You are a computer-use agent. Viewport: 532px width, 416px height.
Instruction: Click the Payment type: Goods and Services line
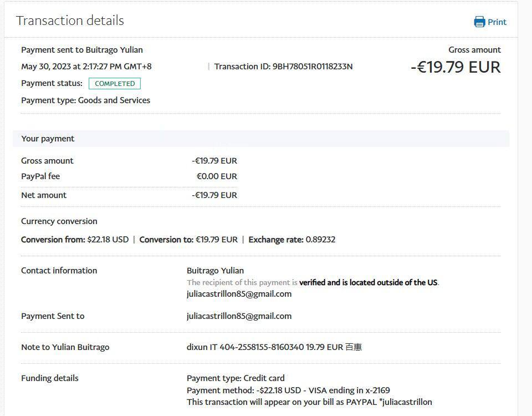[86, 100]
